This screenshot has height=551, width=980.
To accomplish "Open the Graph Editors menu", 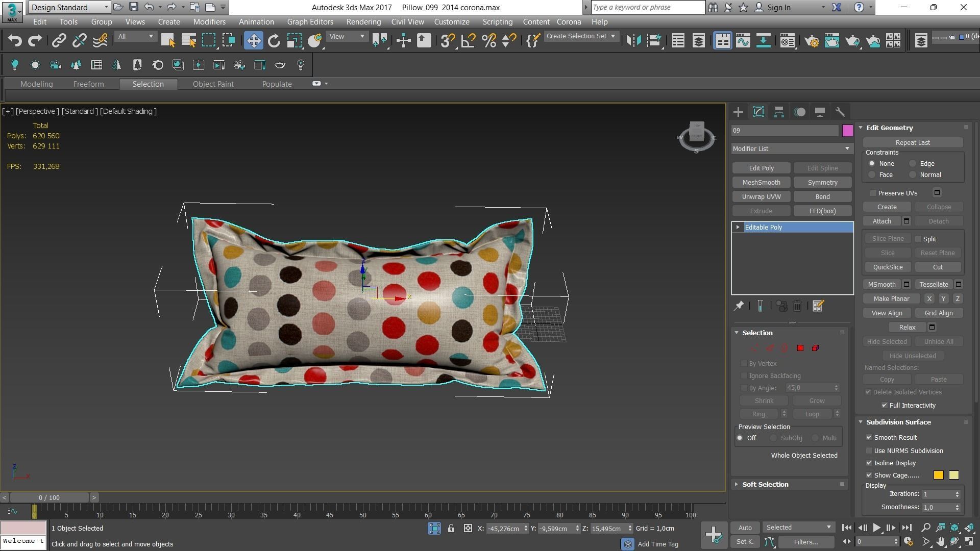I will 310,22.
